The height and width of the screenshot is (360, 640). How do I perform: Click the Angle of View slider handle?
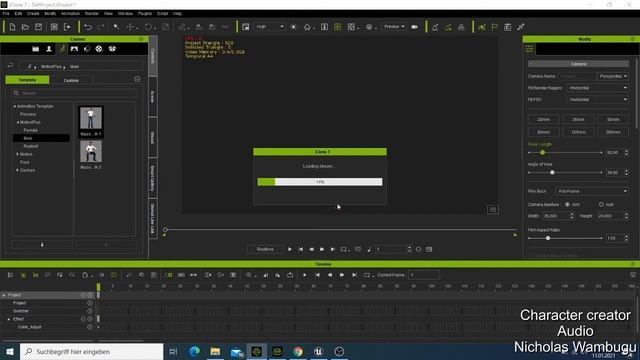click(552, 173)
